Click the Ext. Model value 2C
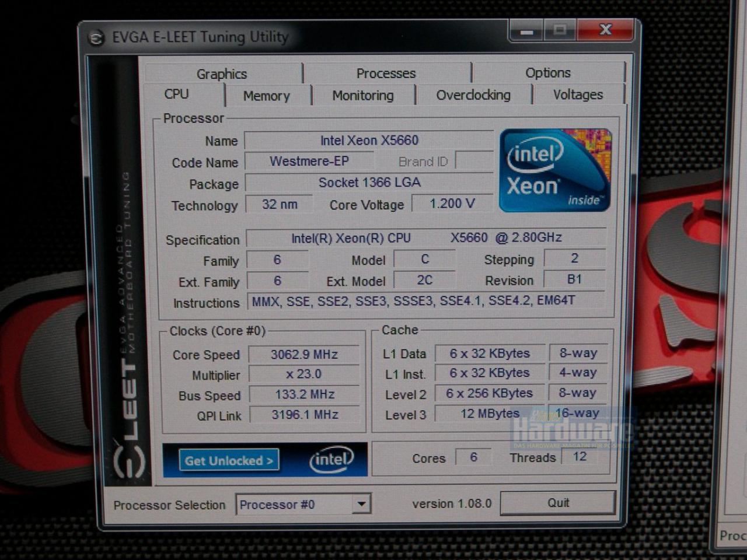Screen dimensions: 747x560 click(425, 280)
